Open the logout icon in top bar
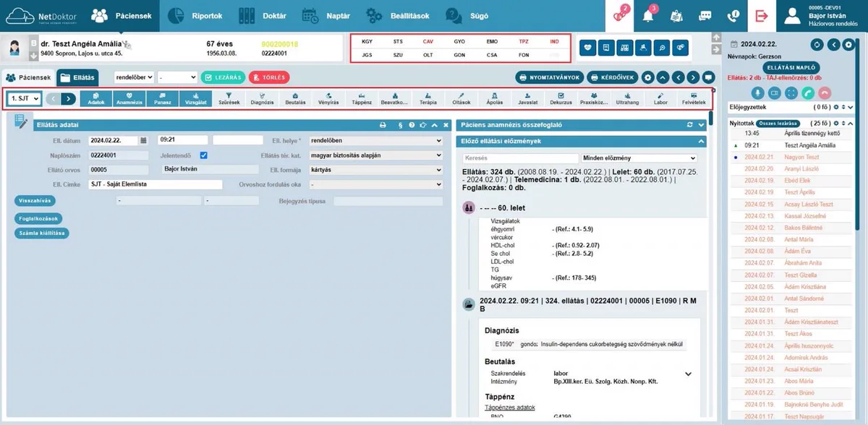 point(761,15)
